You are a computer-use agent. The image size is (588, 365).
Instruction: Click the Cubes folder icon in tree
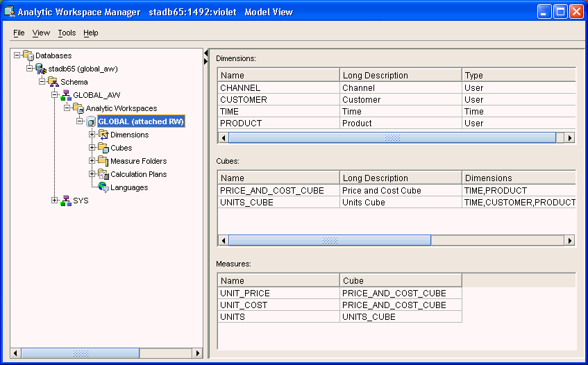pyautogui.click(x=103, y=148)
